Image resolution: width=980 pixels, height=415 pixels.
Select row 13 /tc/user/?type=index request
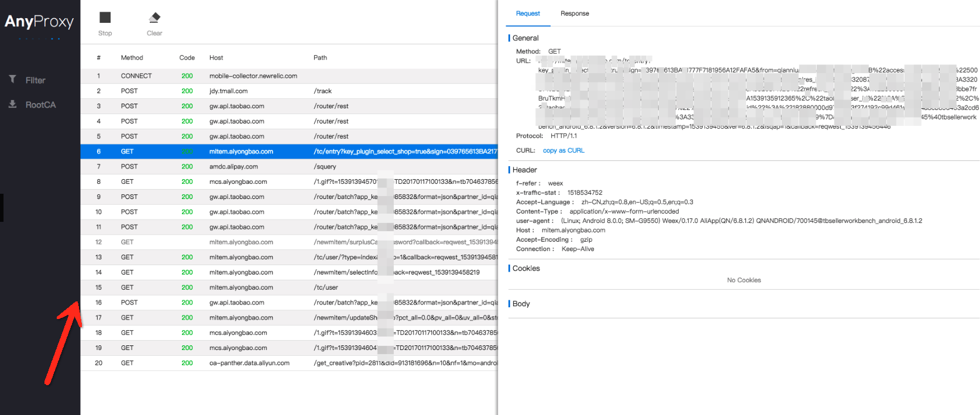coord(289,258)
